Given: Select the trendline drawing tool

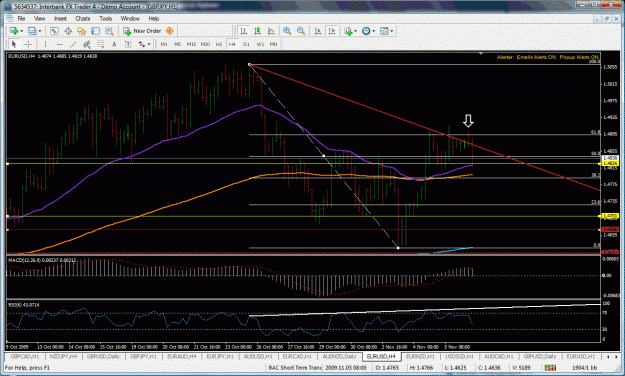Looking at the screenshot, I should (73, 44).
